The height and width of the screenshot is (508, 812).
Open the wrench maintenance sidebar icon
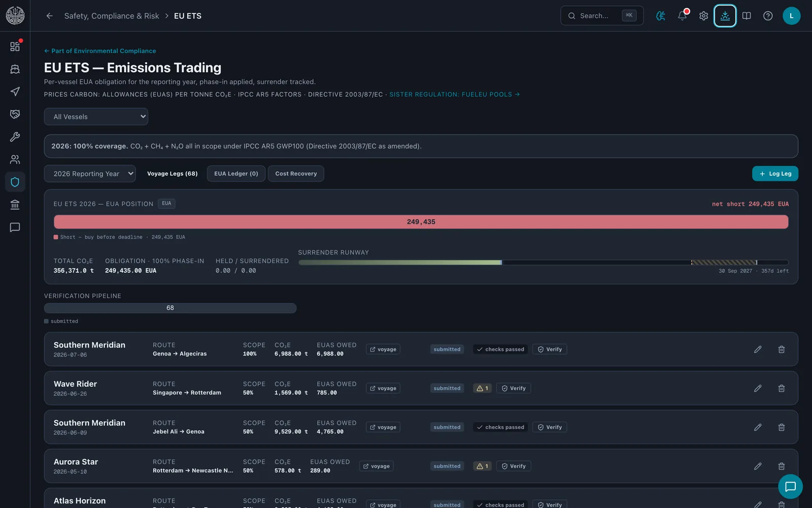[15, 137]
